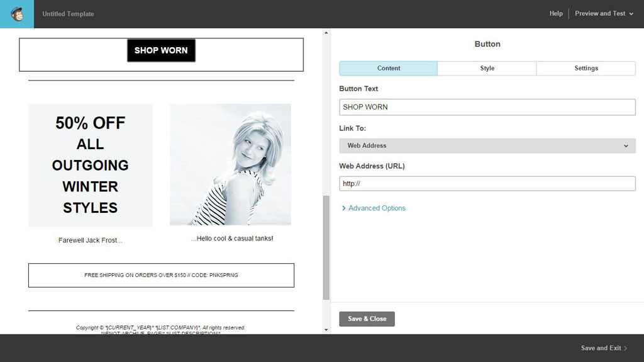Switch to the Settings tab
The width and height of the screenshot is (644, 362).
point(586,68)
